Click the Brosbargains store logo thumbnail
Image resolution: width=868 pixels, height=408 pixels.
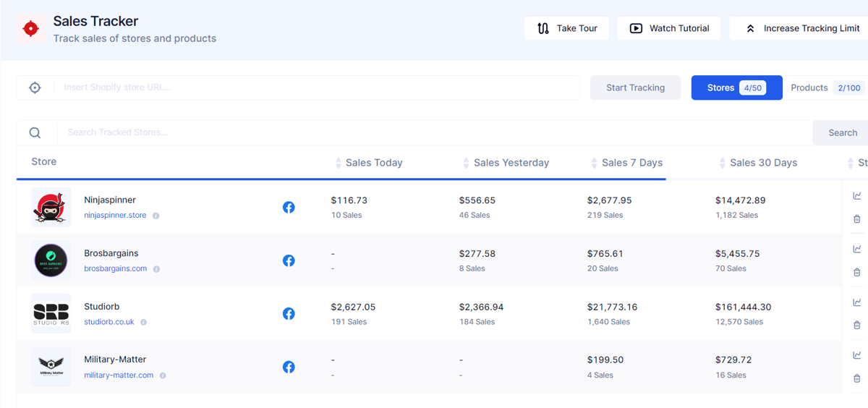(x=51, y=260)
